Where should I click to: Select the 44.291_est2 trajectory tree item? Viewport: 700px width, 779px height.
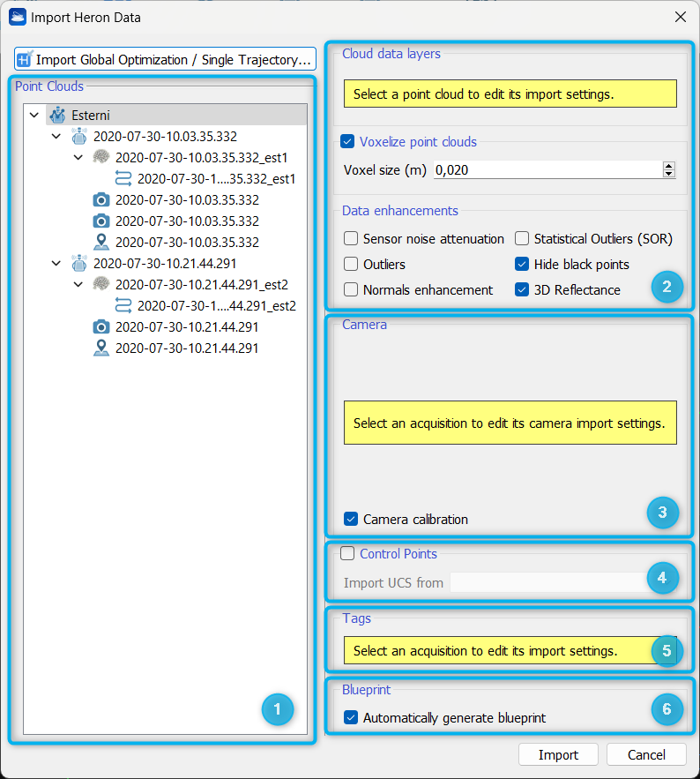(x=216, y=306)
